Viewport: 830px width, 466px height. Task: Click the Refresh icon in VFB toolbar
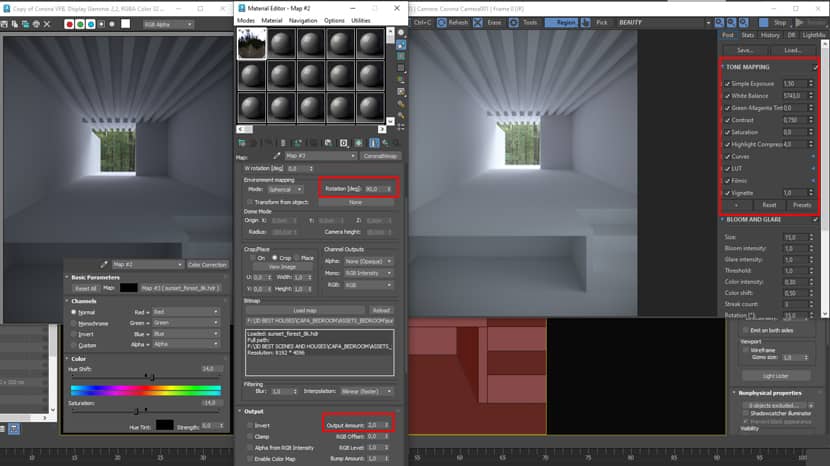pyautogui.click(x=441, y=23)
